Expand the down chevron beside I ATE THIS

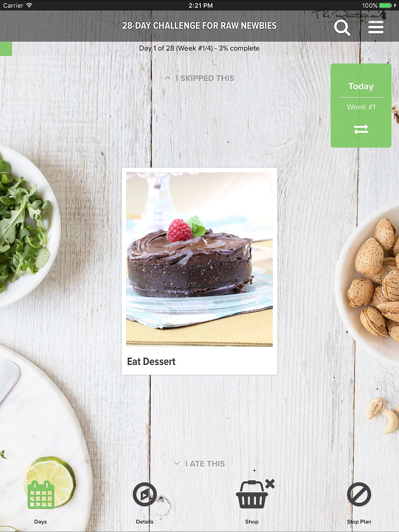pos(177,463)
